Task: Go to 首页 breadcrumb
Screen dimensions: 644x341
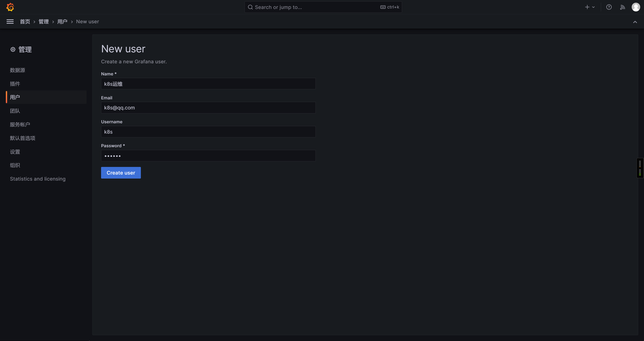Action: click(25, 21)
